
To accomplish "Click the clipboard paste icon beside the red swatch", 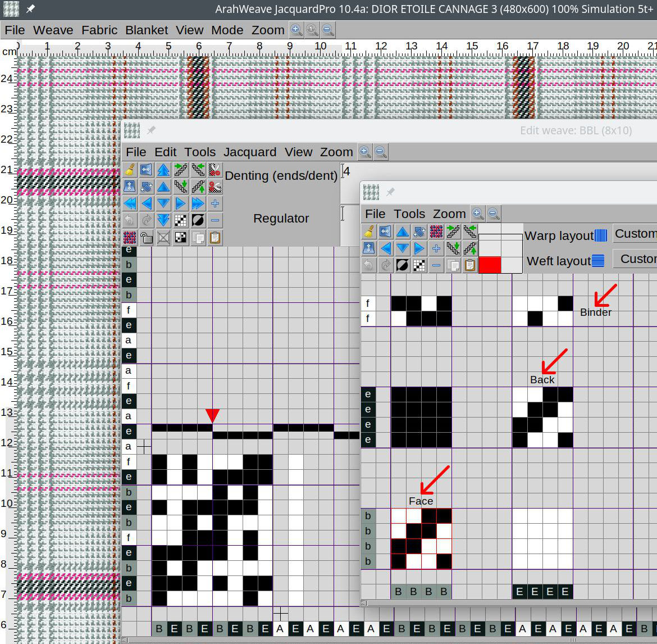I will tap(470, 265).
